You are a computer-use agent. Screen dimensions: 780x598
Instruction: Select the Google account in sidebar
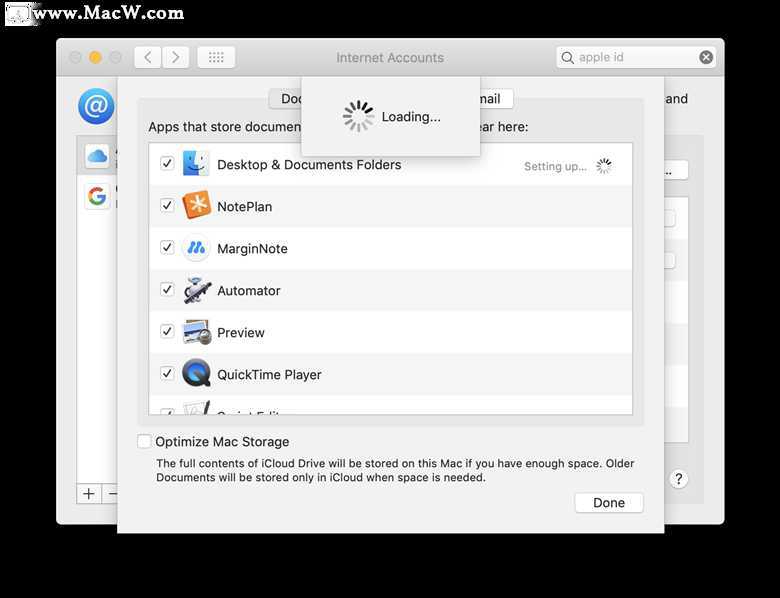point(97,196)
